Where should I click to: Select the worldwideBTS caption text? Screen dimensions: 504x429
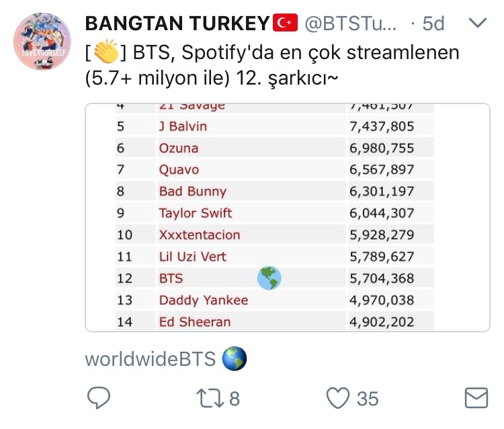[x=151, y=359]
